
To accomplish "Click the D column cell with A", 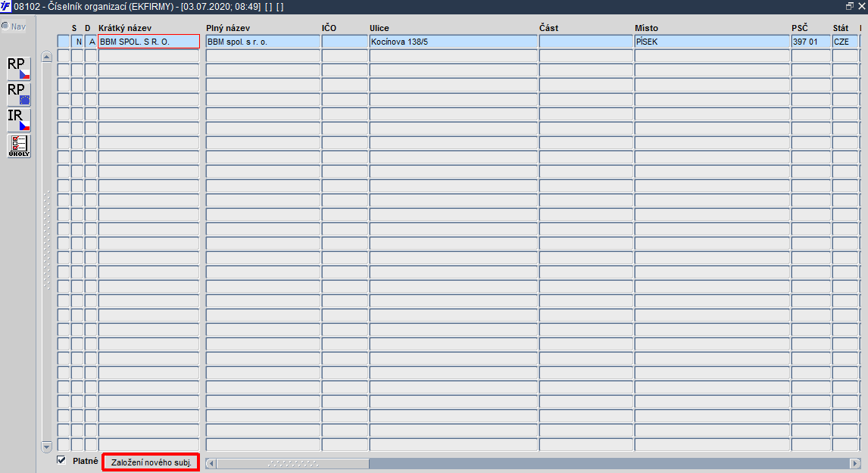I will (x=91, y=42).
